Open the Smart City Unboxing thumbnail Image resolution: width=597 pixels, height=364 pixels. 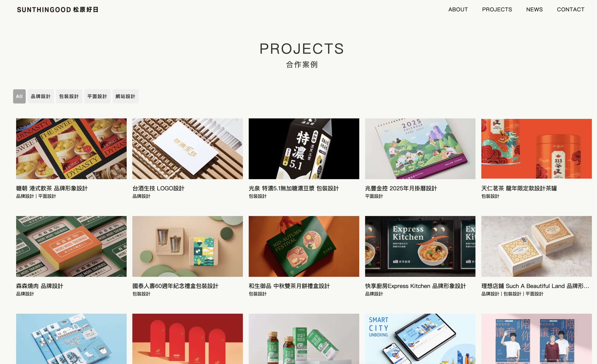[420, 339]
